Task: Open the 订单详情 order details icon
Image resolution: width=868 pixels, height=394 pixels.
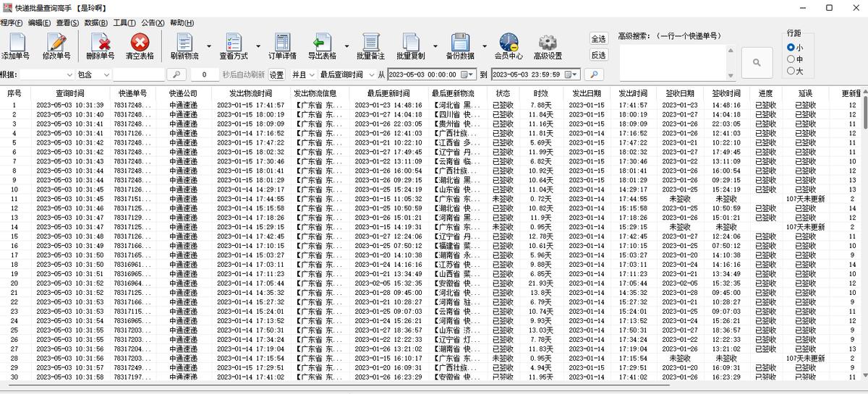Action: pyautogui.click(x=281, y=42)
